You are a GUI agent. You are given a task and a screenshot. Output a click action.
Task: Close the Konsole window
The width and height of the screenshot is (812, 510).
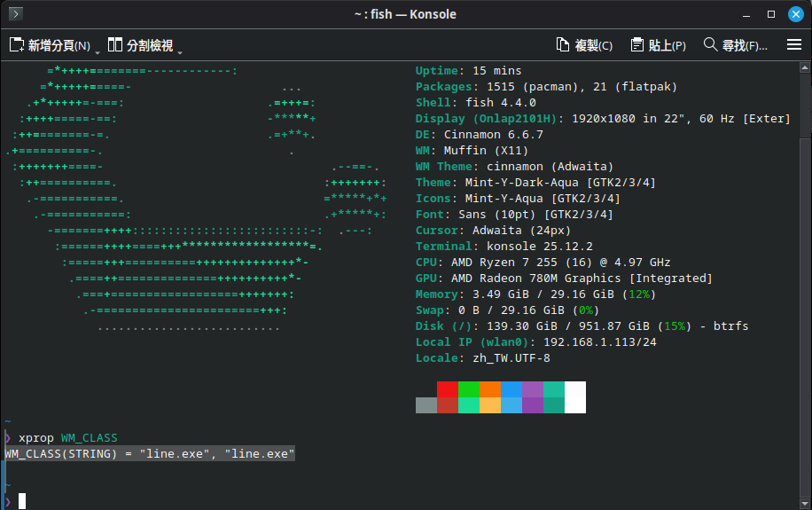coord(796,14)
